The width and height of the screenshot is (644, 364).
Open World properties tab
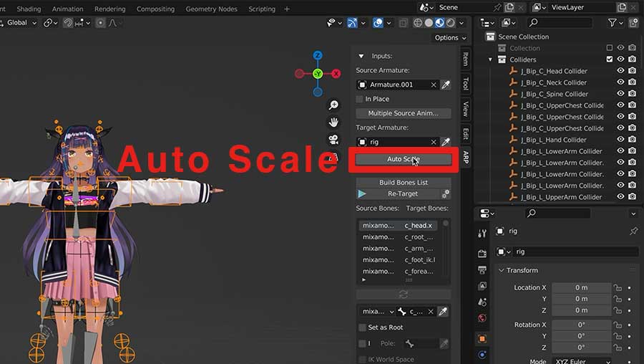click(x=482, y=318)
